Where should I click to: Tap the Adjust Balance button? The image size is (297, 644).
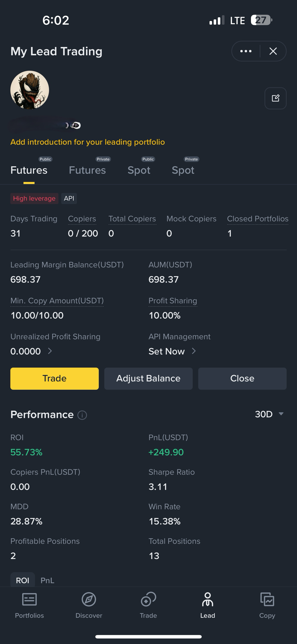[x=148, y=378]
